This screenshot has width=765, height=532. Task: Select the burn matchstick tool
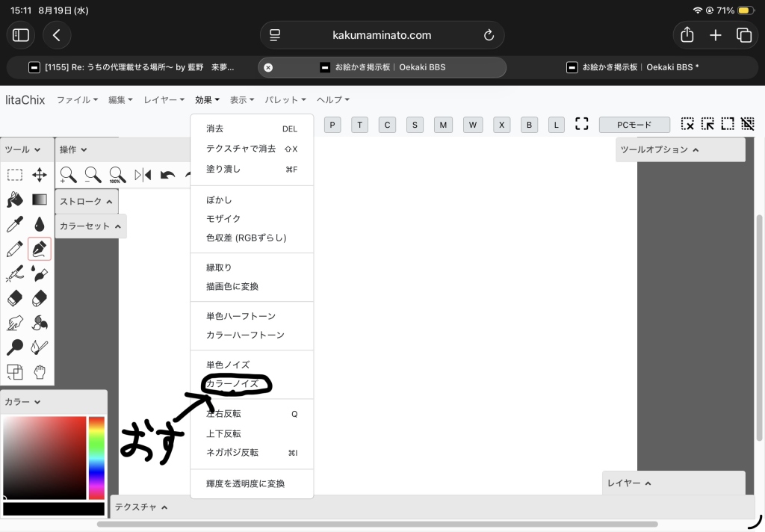[40, 347]
